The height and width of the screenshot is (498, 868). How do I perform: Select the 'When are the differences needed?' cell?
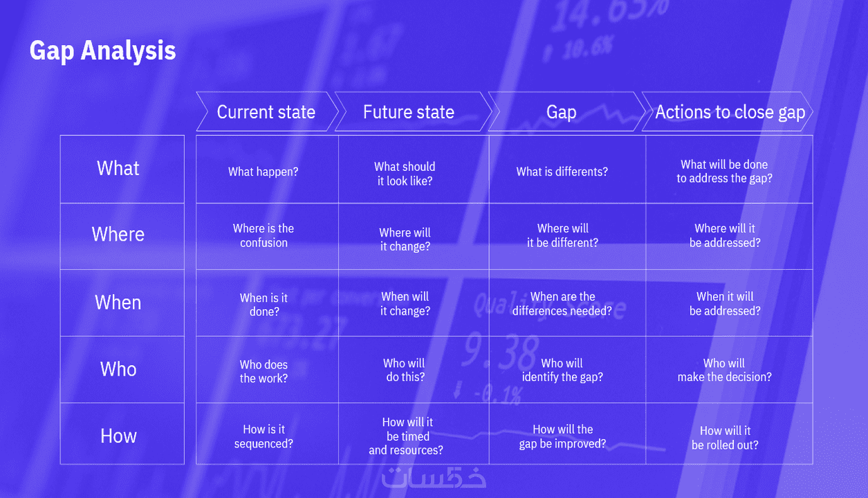[567, 303]
